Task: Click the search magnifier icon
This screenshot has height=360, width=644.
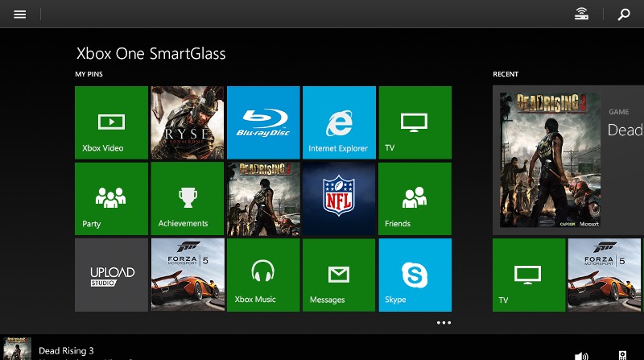Action: pos(624,14)
